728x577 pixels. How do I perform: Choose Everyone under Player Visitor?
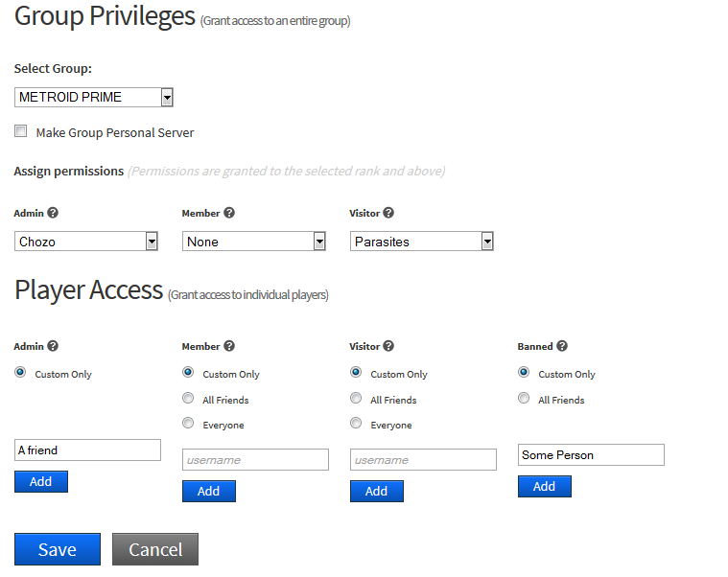coord(356,423)
